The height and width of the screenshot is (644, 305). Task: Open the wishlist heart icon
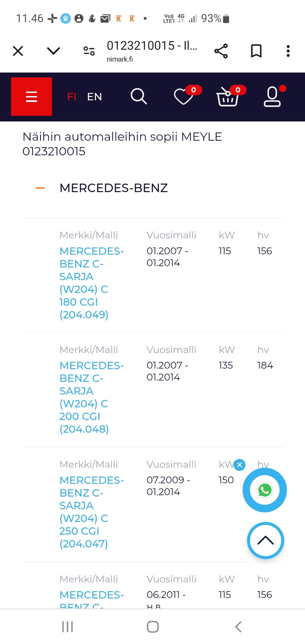(x=184, y=97)
